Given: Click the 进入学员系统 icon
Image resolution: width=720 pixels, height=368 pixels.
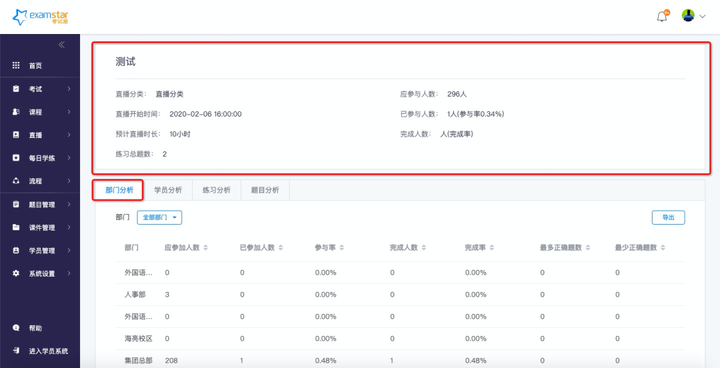Looking at the screenshot, I should [16, 351].
